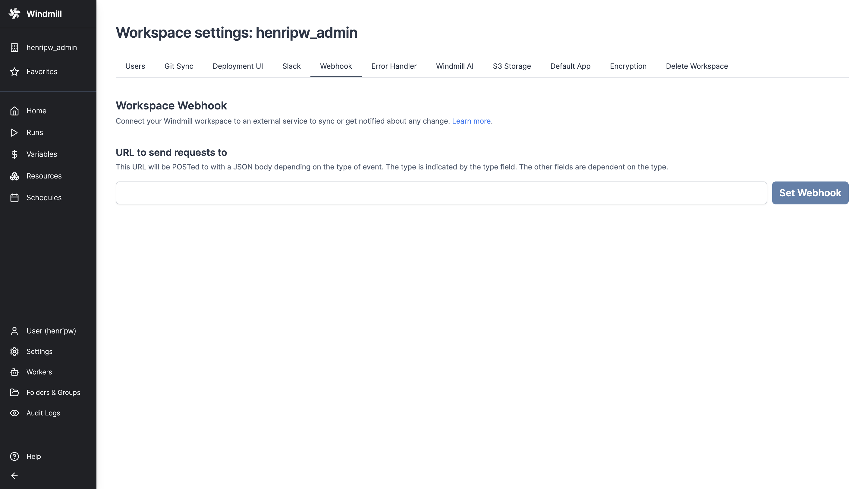Image resolution: width=868 pixels, height=489 pixels.
Task: Open the Delete Workspace tab
Action: [x=697, y=66]
